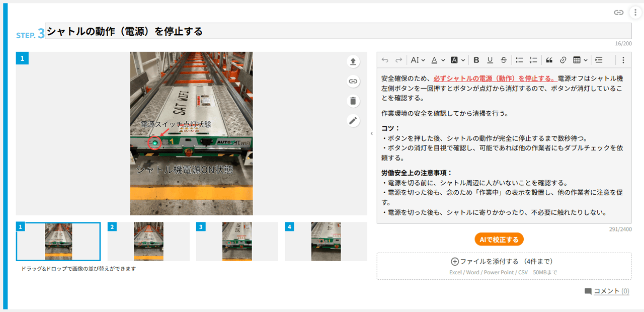
Task: Click the image link icon beside photo
Action: tap(353, 81)
